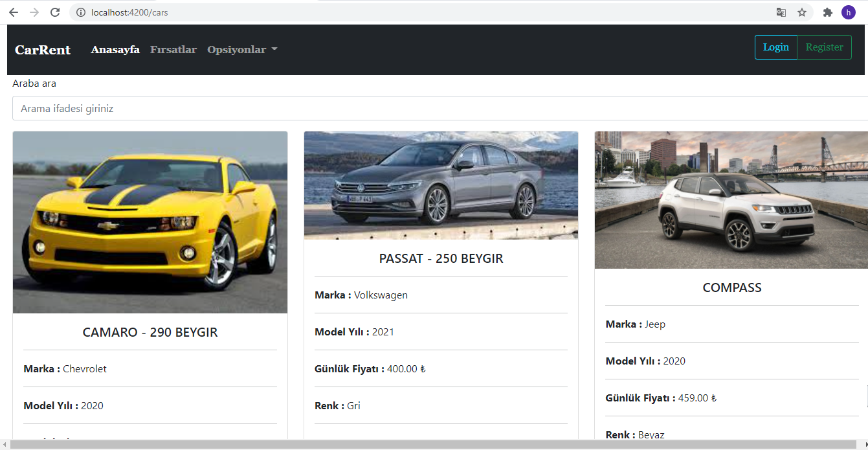The image size is (868, 450).
Task: Click the CarRent brand logo
Action: (x=42, y=49)
